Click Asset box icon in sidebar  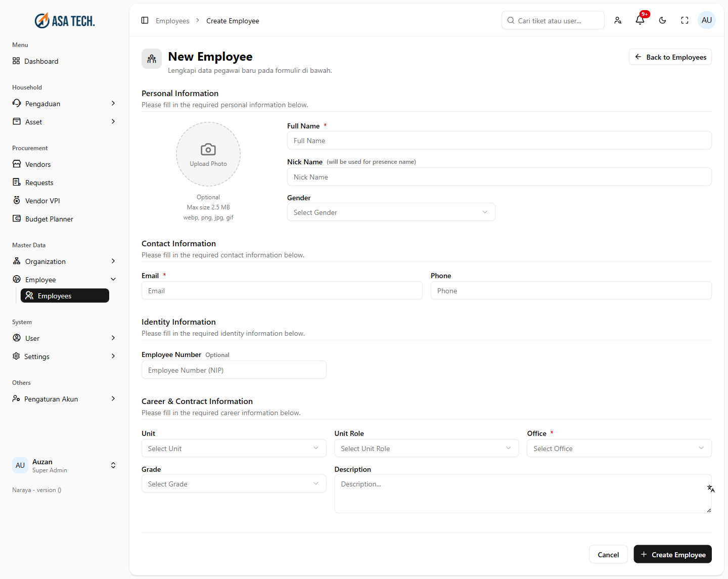(x=17, y=121)
